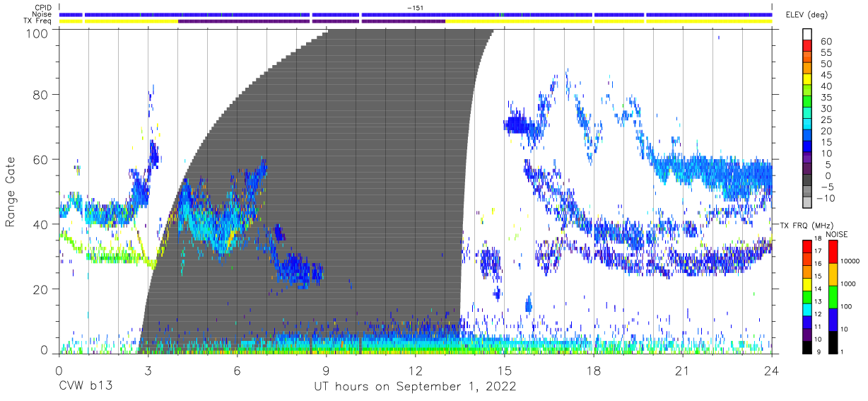Click the "NOISE" legend title

click(838, 234)
